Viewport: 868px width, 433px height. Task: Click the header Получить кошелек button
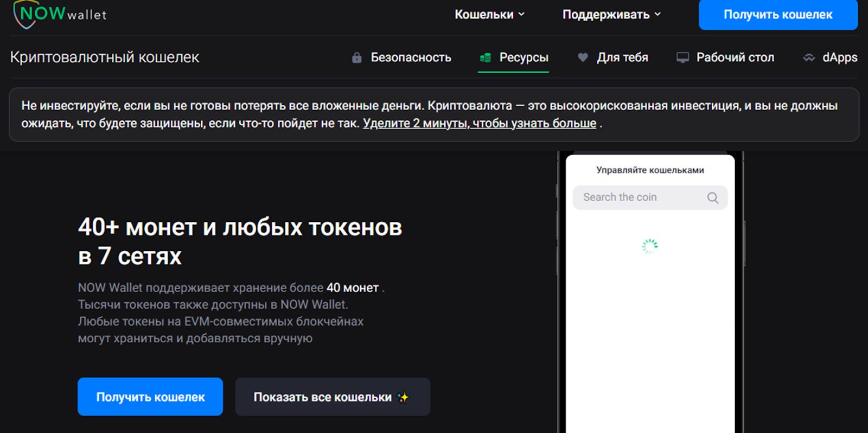click(778, 15)
